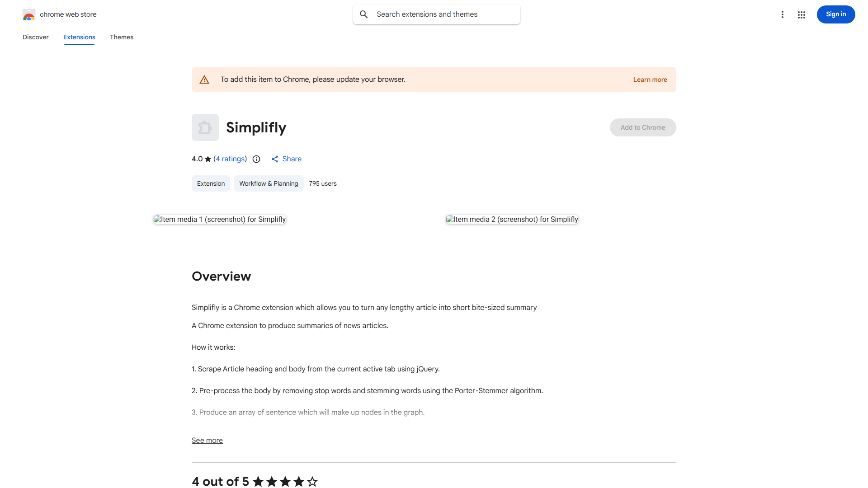
Task: Open the Google apps grid
Action: click(802, 14)
